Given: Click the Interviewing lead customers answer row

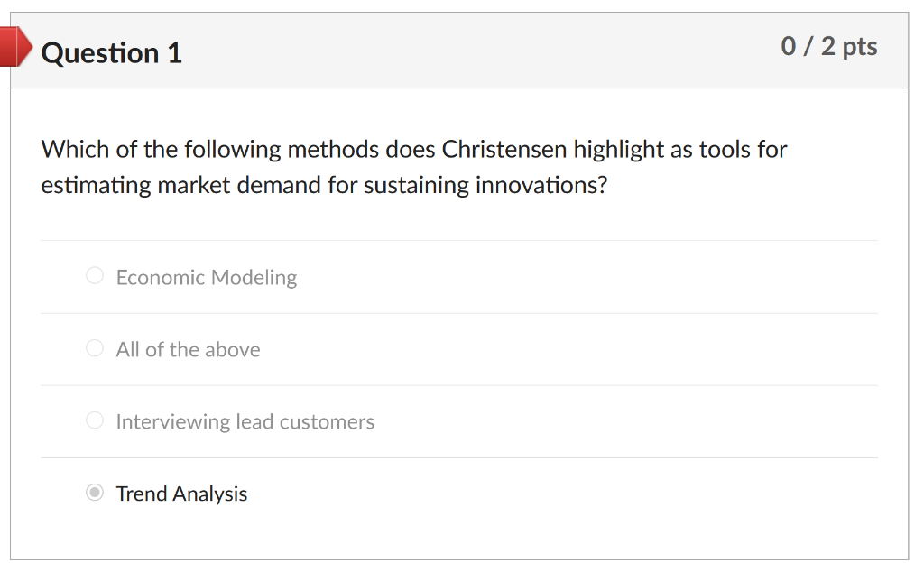Looking at the screenshot, I should [458, 421].
